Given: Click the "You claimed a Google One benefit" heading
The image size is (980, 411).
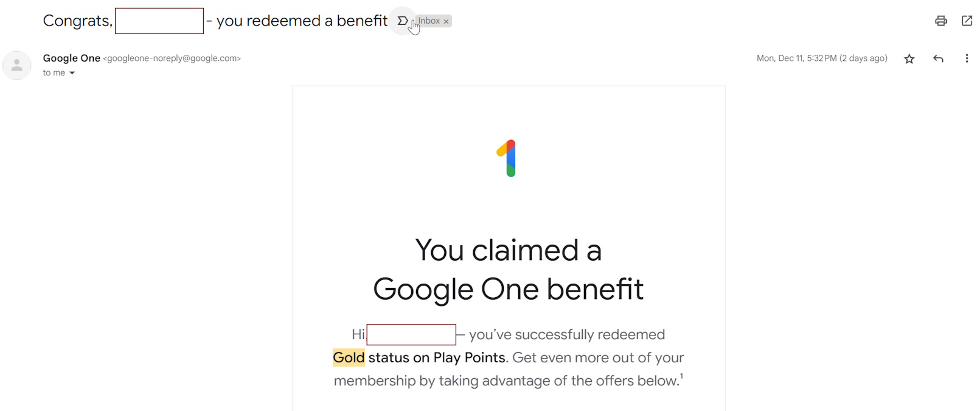Looking at the screenshot, I should pos(508,270).
